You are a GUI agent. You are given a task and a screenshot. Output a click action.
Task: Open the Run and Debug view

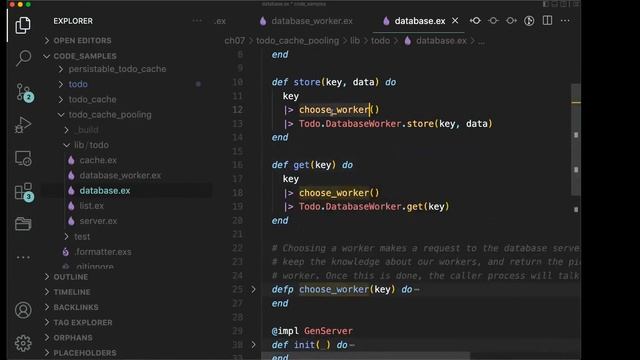(x=23, y=125)
